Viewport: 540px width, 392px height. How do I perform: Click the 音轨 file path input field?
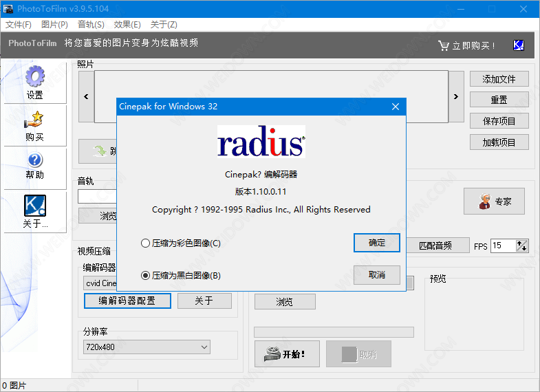pos(98,197)
